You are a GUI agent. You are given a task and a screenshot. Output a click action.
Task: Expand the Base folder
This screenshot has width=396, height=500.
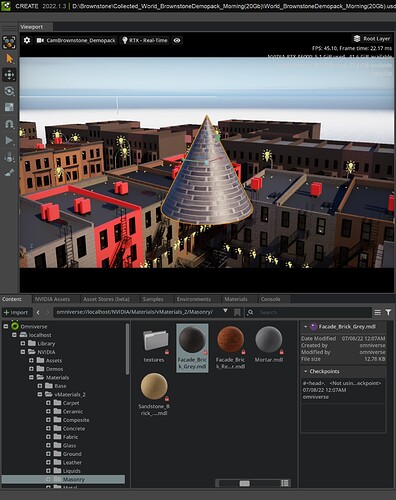click(40, 386)
